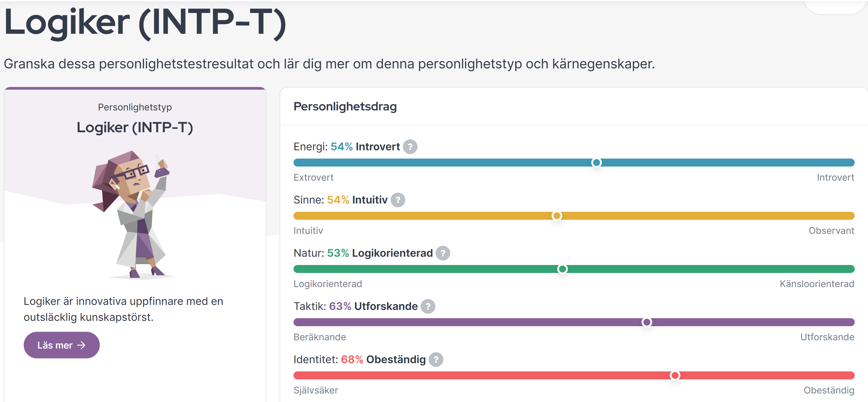The height and width of the screenshot is (402, 868).
Task: Show help for Identitet Obeständig
Action: point(436,360)
